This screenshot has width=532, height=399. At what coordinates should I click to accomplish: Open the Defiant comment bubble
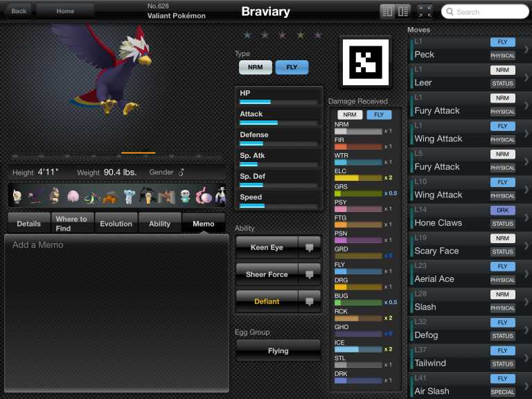click(x=309, y=301)
